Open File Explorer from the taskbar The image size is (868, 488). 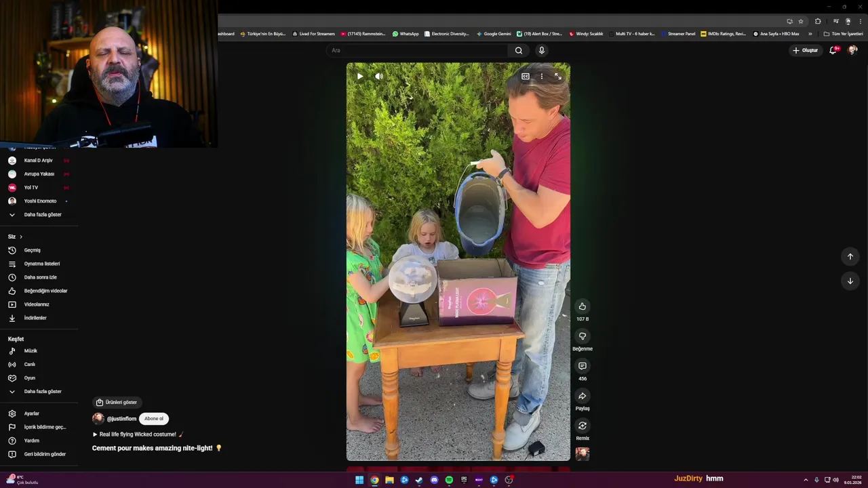click(389, 480)
